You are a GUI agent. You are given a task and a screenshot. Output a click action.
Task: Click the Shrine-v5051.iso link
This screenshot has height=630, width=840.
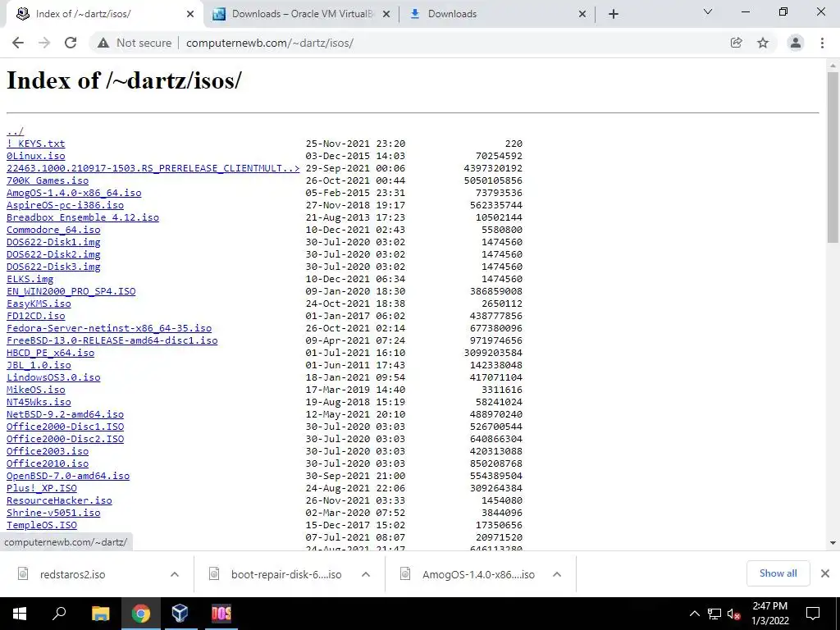point(53,514)
